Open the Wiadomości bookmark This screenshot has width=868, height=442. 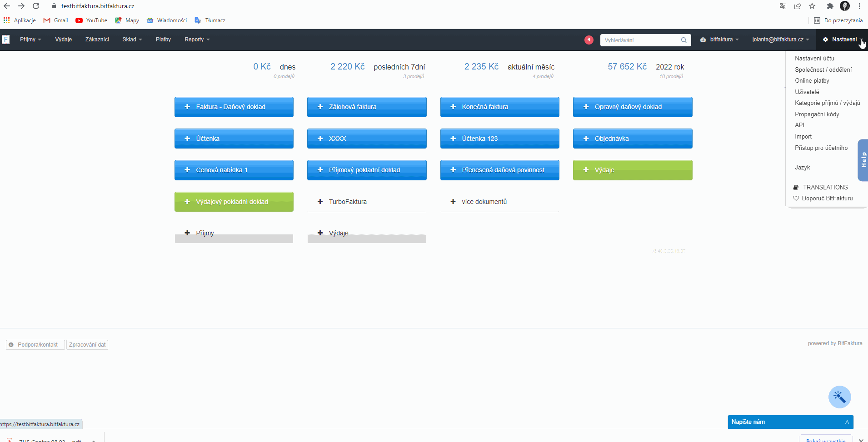click(167, 20)
